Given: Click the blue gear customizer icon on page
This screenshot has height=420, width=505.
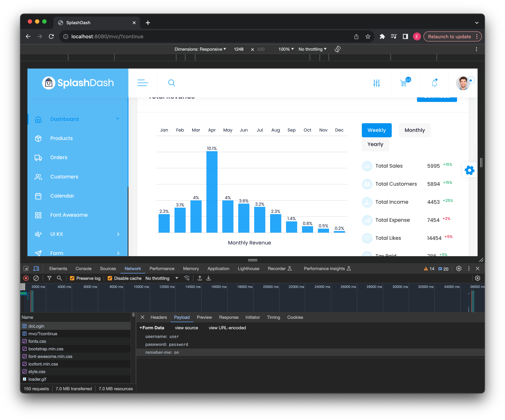Looking at the screenshot, I should [469, 170].
